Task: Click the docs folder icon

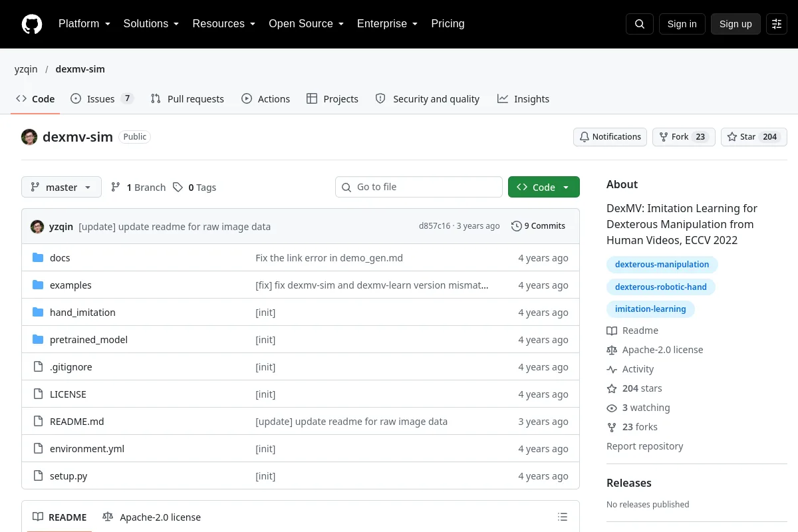Action: coord(38,258)
